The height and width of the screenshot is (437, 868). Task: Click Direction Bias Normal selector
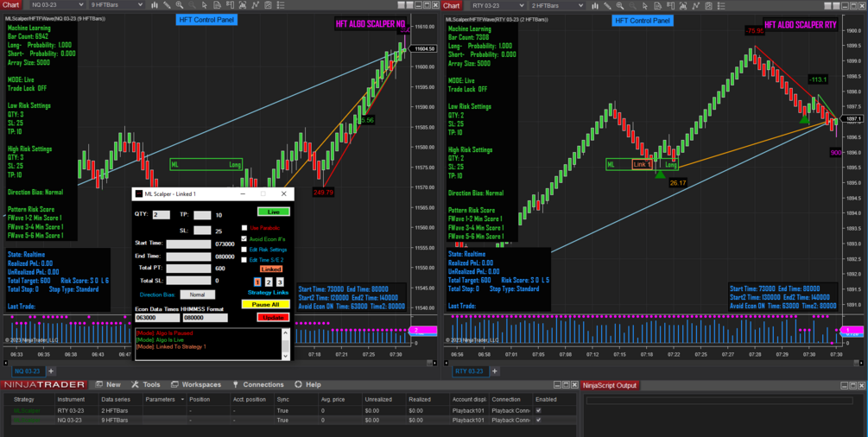click(x=198, y=294)
